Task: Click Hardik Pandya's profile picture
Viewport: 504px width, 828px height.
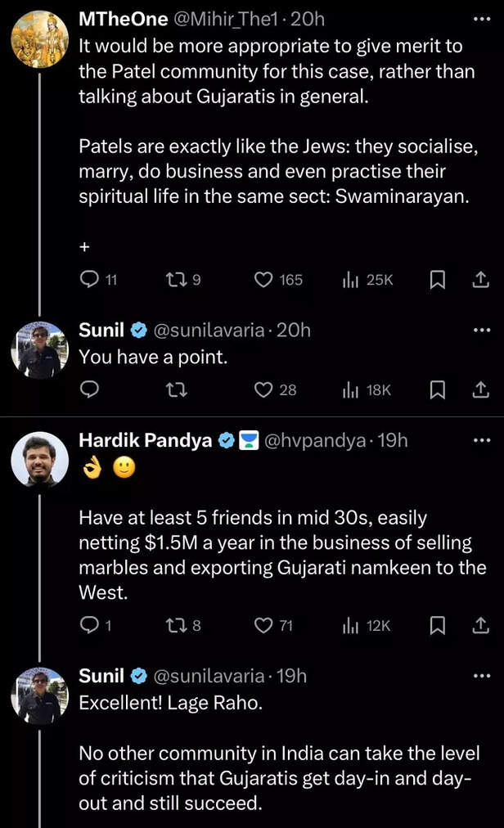Action: click(x=39, y=461)
